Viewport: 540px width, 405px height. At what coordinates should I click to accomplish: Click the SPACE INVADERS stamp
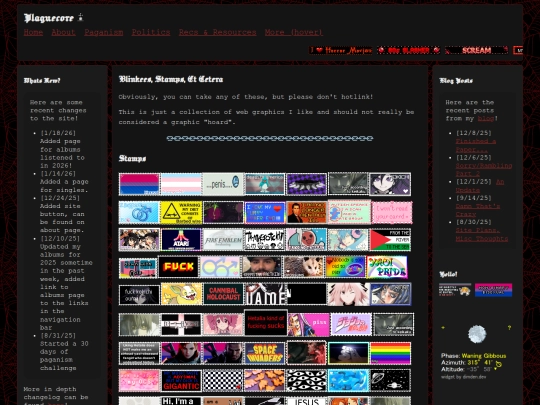click(x=265, y=353)
